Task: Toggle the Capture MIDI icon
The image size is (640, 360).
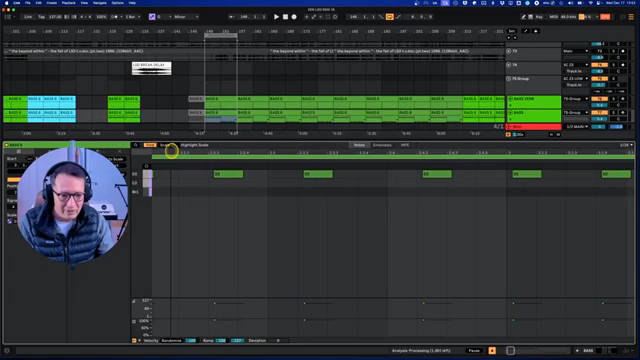Action: tap(328, 17)
